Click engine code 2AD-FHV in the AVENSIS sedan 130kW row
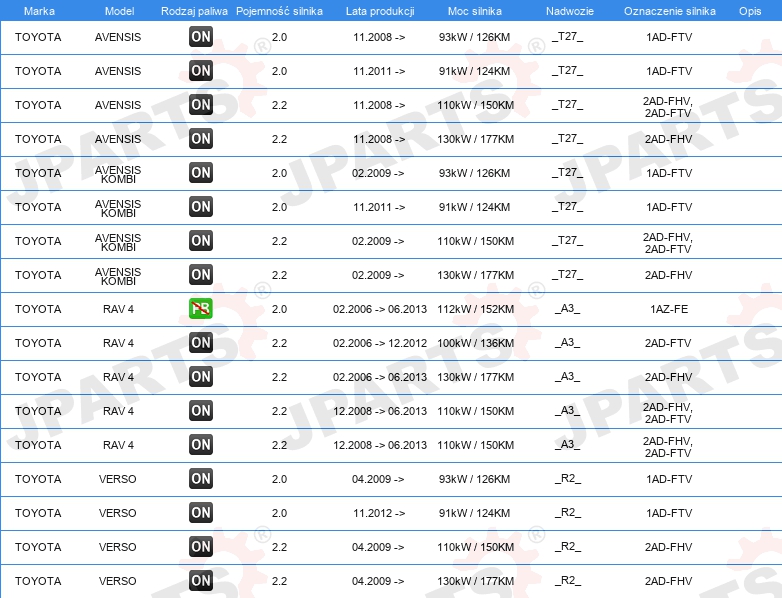This screenshot has height=598, width=782. [668, 139]
